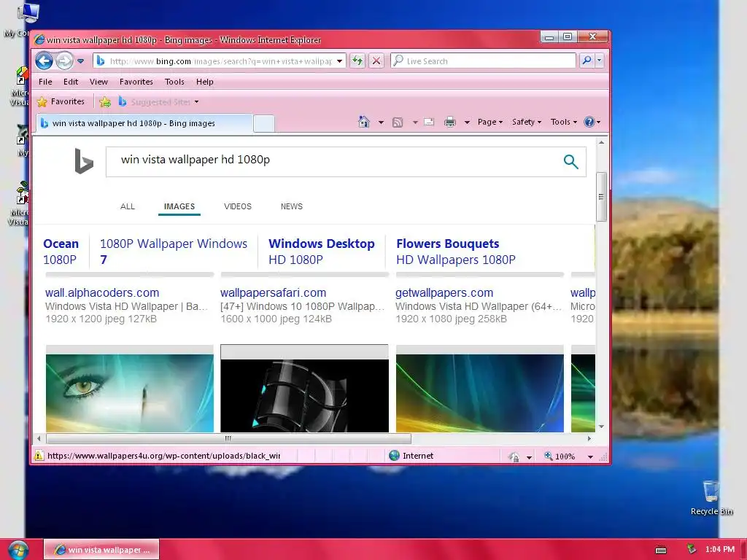Open the wall.alphacoders.com result link
The height and width of the screenshot is (560, 747).
102,293
